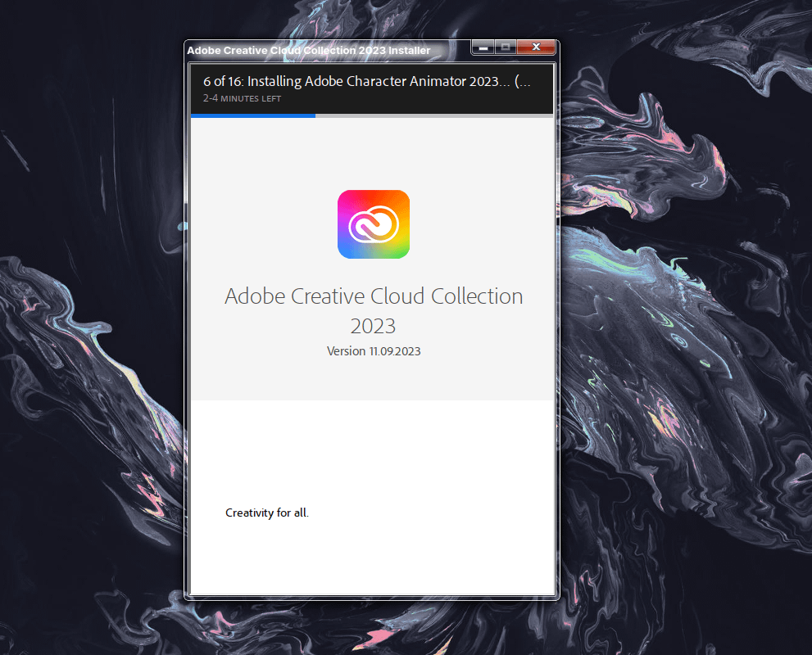Click the installer window title bar text
This screenshot has height=655, width=812.
(x=308, y=51)
